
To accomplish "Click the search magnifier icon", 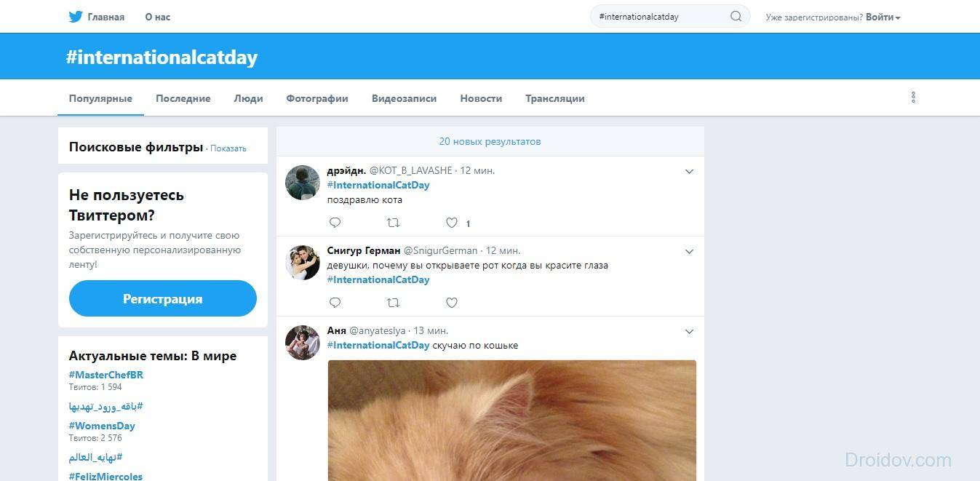I will pos(736,17).
